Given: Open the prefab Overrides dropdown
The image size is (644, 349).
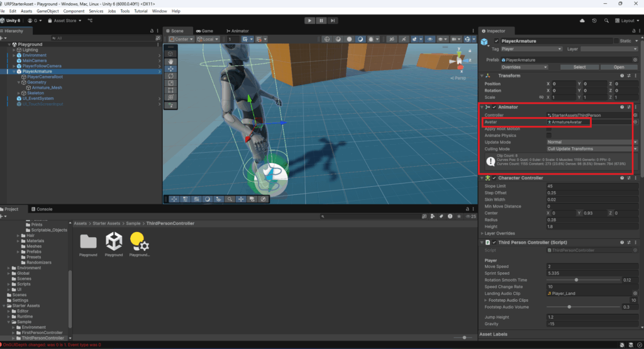Looking at the screenshot, I should pos(524,67).
